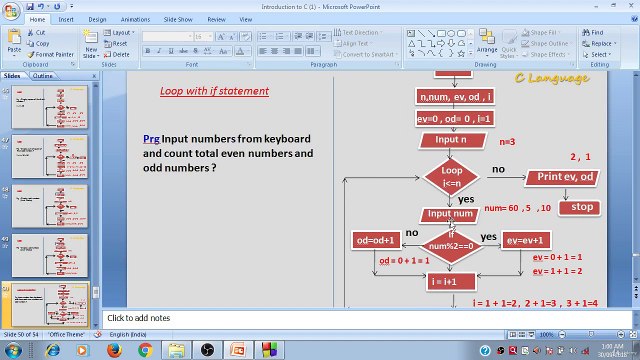Reset the slide layout
This screenshot has height=360, width=640.
pos(116,44)
